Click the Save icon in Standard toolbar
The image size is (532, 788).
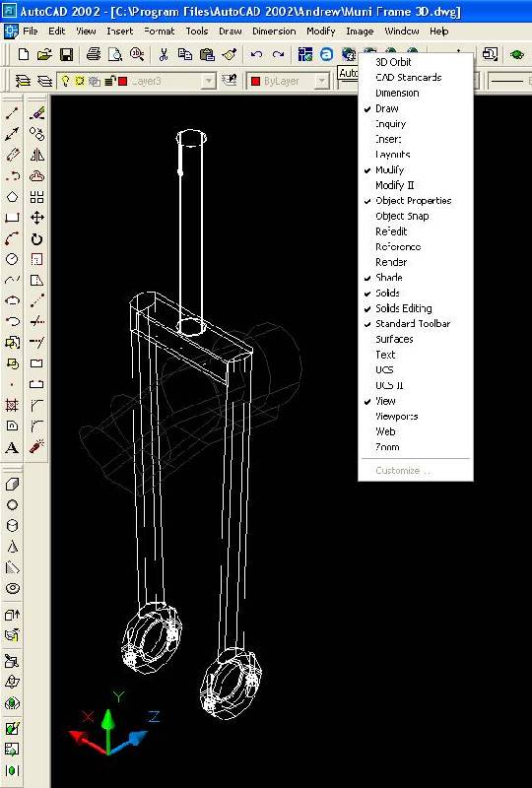(x=66, y=54)
